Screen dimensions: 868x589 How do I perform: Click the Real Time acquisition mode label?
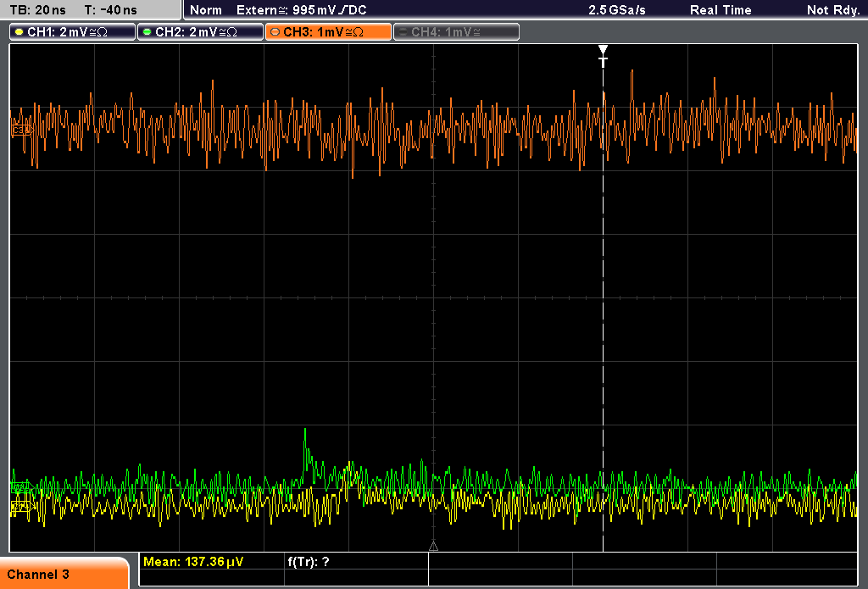(x=721, y=10)
